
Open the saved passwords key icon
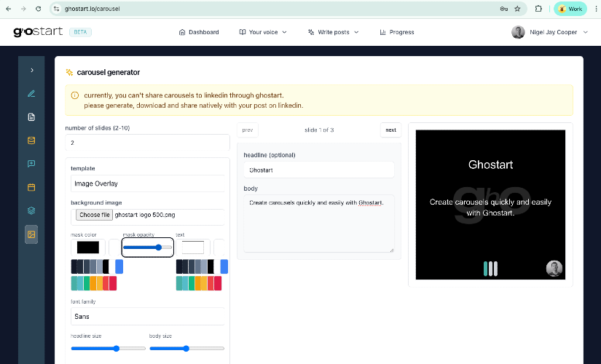(504, 9)
